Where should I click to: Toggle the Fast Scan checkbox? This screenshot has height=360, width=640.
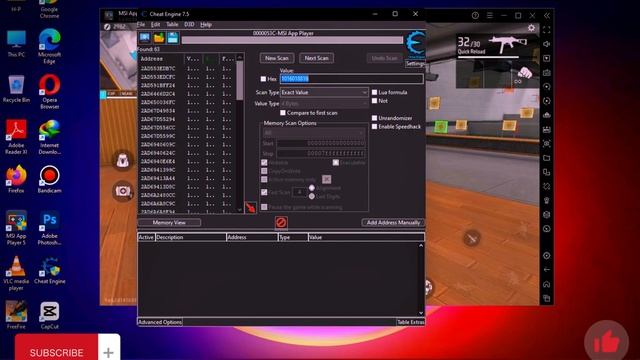(x=264, y=192)
